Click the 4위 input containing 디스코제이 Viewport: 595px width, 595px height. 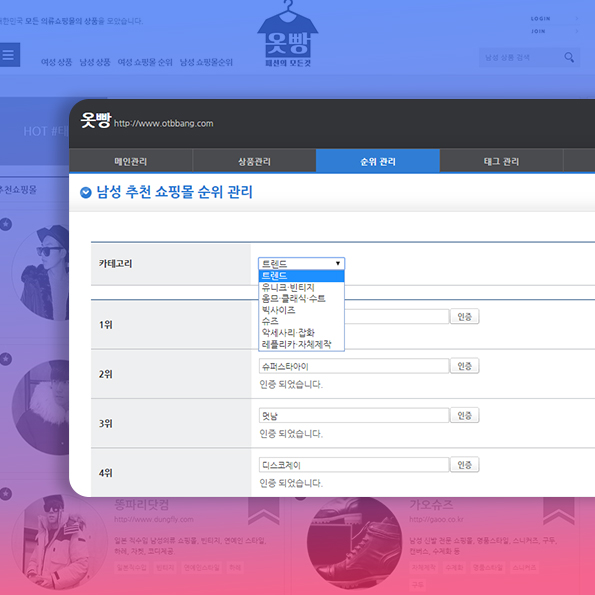click(x=354, y=465)
